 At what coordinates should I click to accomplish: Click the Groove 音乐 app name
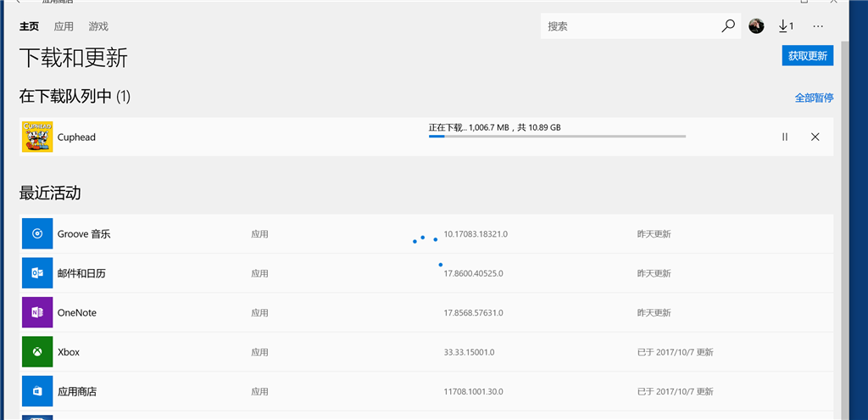click(x=84, y=234)
